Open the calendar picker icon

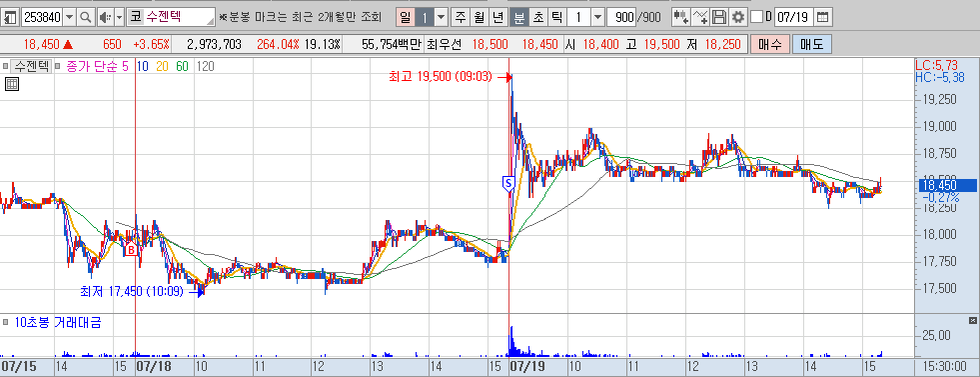pos(824,17)
